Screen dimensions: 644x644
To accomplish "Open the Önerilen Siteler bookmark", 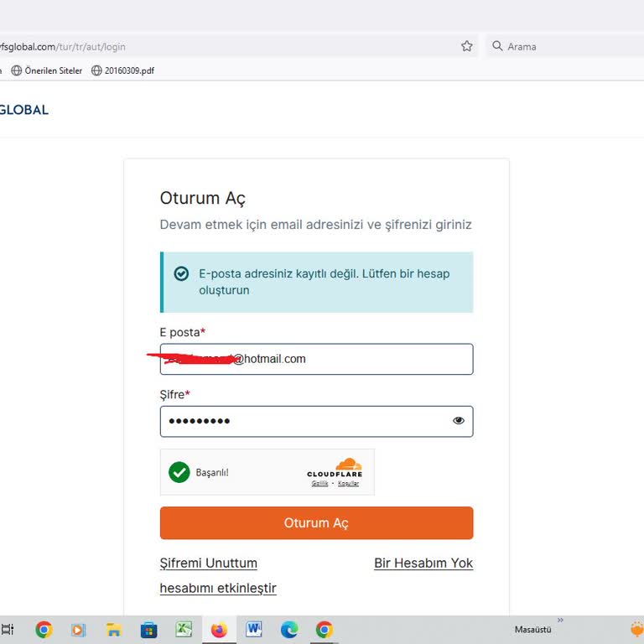I will tap(46, 70).
